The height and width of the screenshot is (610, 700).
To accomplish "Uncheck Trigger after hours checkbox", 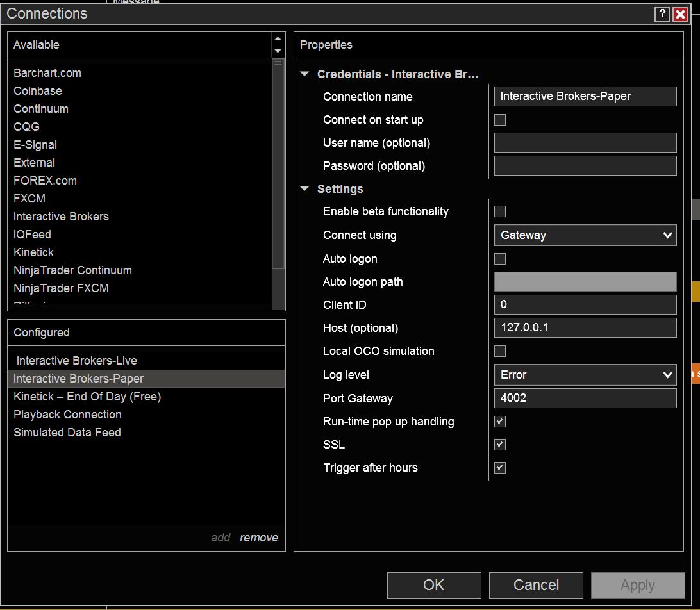I will [500, 468].
